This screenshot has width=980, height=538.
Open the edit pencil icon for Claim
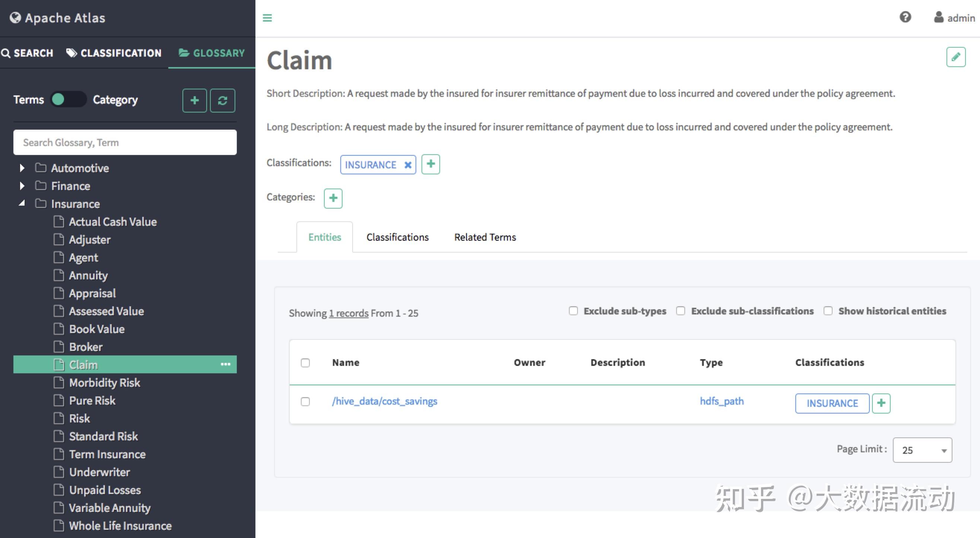pos(956,56)
